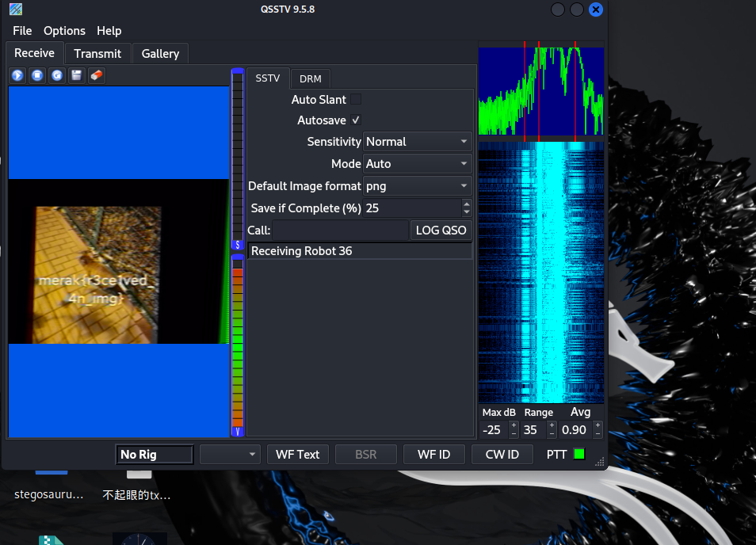Image resolution: width=756 pixels, height=545 pixels.
Task: Stop reception with the stop icon
Action: click(37, 75)
